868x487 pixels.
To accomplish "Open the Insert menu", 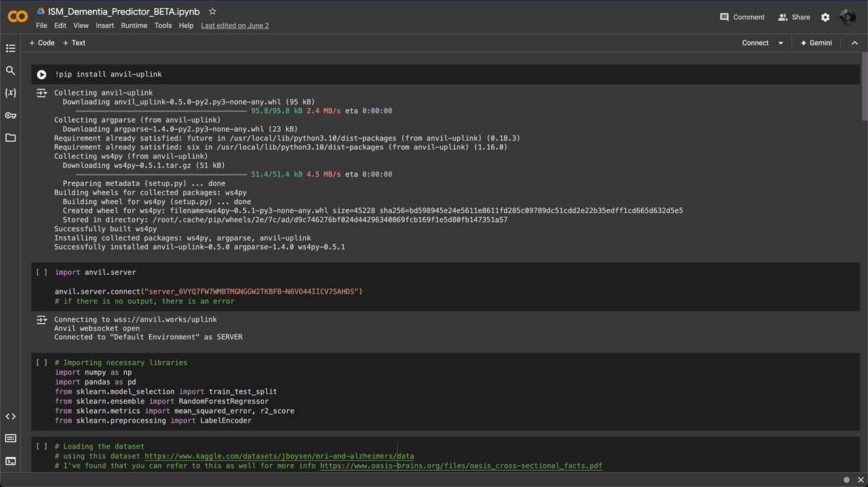I will 104,26.
